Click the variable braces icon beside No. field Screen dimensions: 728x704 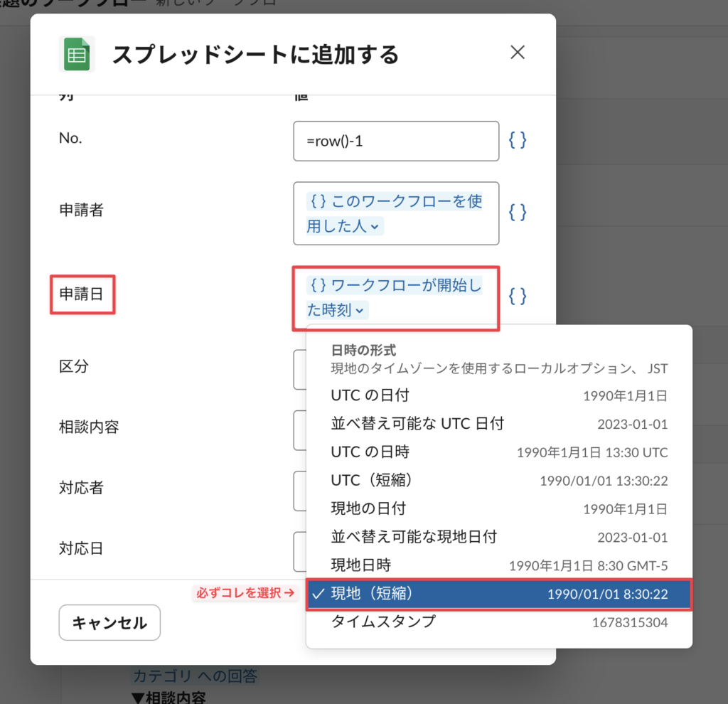[x=518, y=141]
